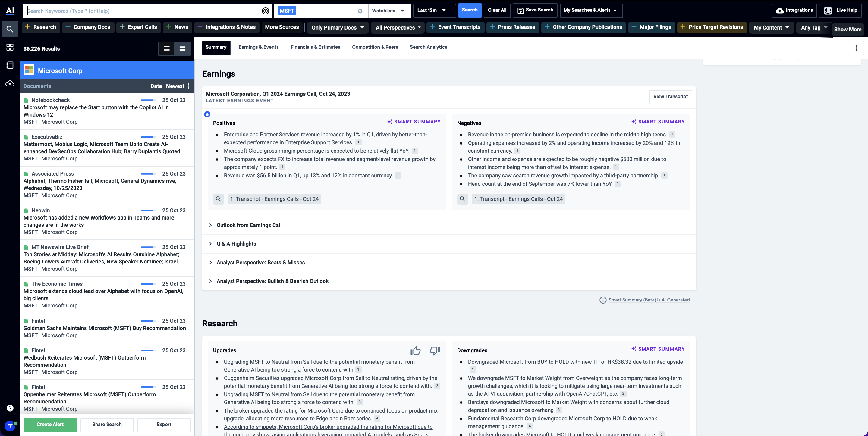
Task: Click the broadcast icon in the search bar
Action: click(265, 11)
